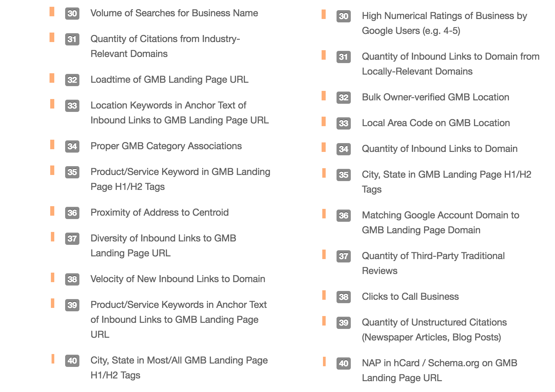Select 'Local Area Code on GMB Location'

(x=436, y=123)
